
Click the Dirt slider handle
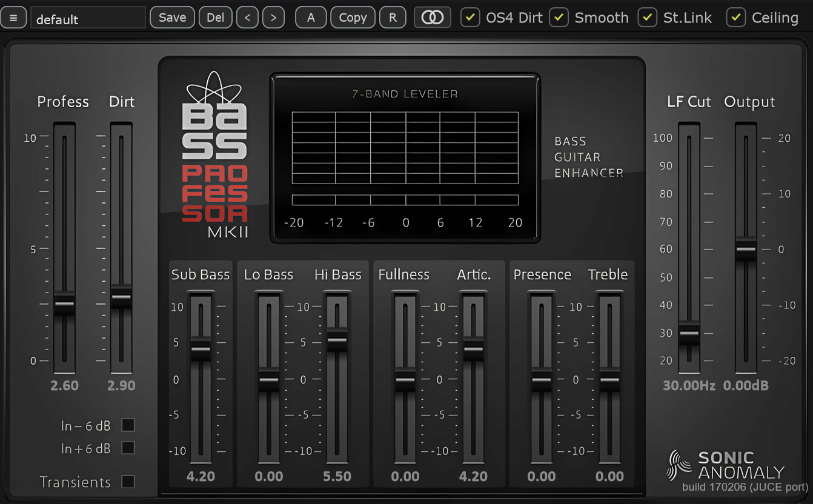(121, 297)
